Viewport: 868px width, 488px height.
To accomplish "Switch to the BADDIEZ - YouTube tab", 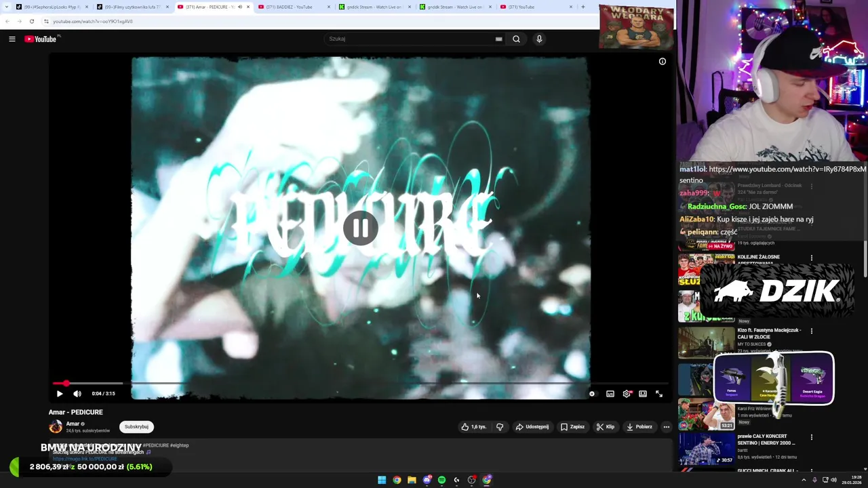I will tap(292, 7).
